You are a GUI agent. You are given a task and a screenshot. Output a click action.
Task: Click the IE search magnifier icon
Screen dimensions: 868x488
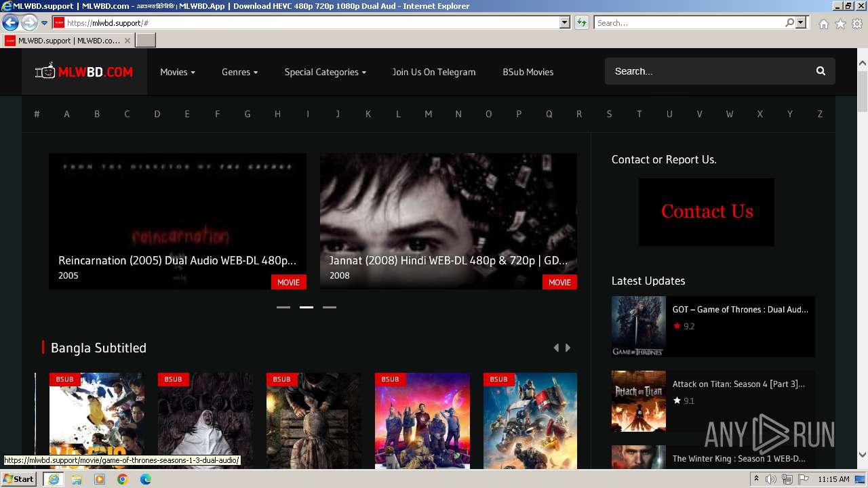(x=790, y=23)
